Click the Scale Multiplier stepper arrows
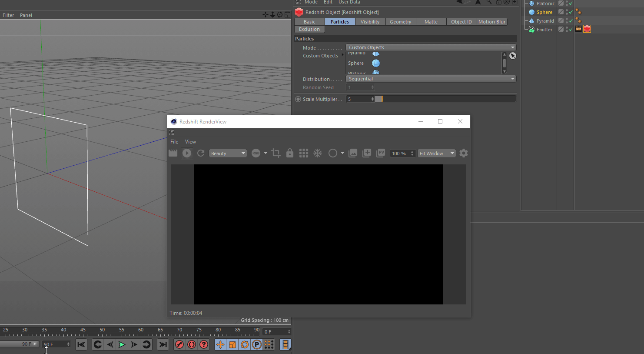 (x=372, y=99)
